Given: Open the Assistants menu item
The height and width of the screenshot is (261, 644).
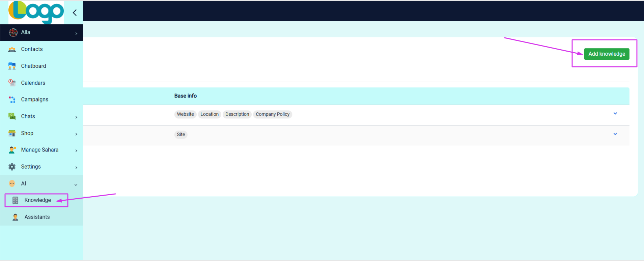Looking at the screenshot, I should pos(37,217).
